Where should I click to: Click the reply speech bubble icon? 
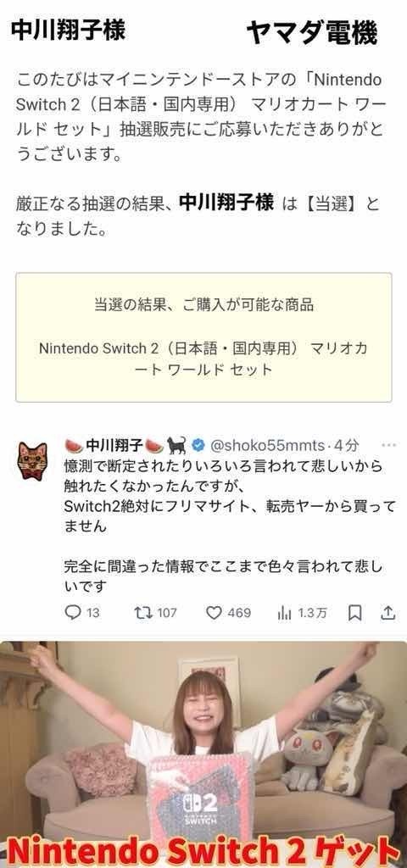[x=73, y=612]
